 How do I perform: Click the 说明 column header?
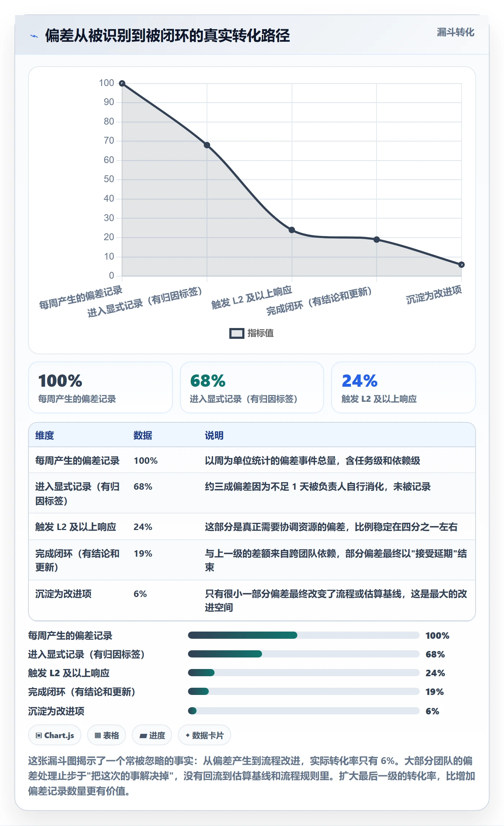(x=214, y=435)
